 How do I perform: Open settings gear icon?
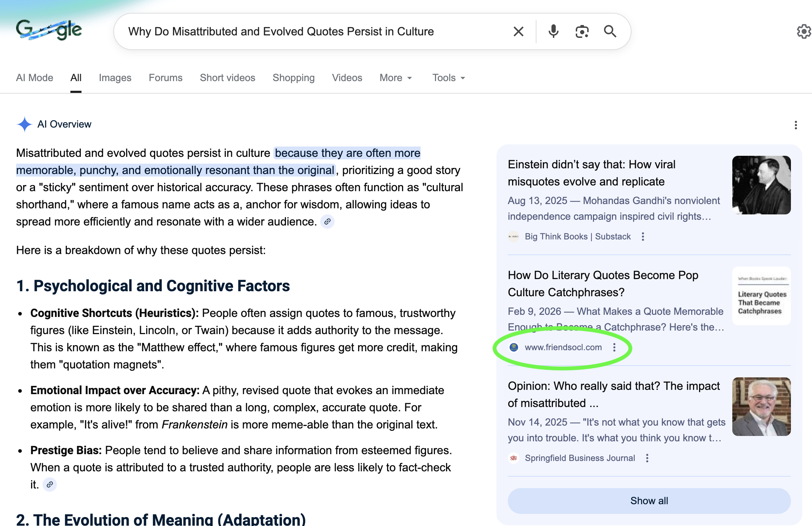click(x=804, y=31)
